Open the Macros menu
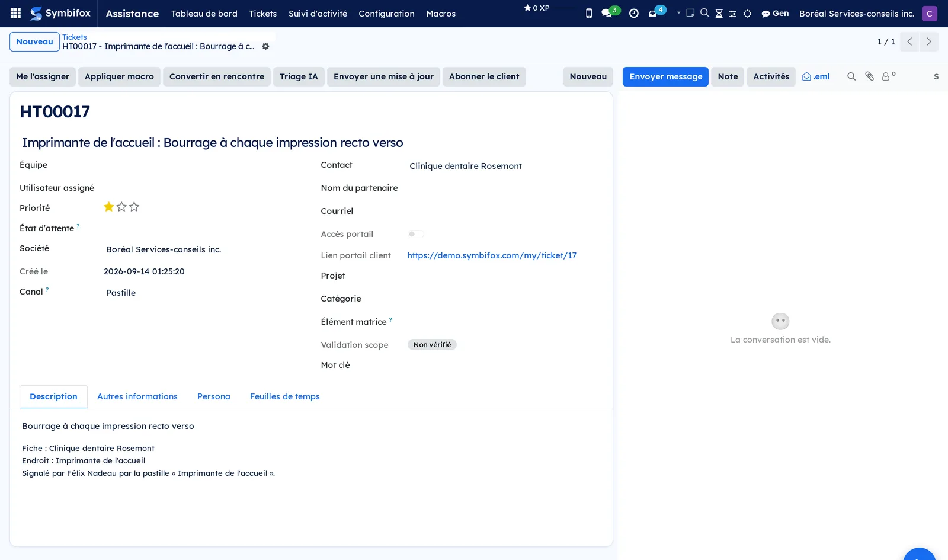This screenshot has height=560, width=948. click(441, 13)
